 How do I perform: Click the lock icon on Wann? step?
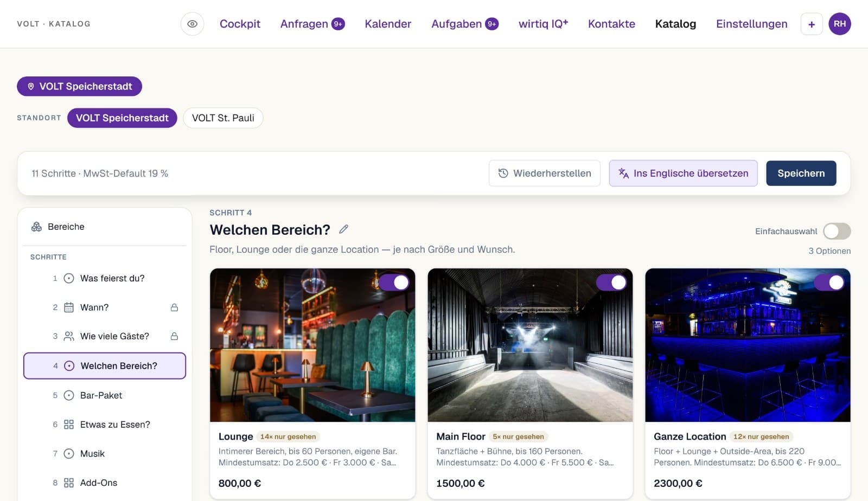174,307
